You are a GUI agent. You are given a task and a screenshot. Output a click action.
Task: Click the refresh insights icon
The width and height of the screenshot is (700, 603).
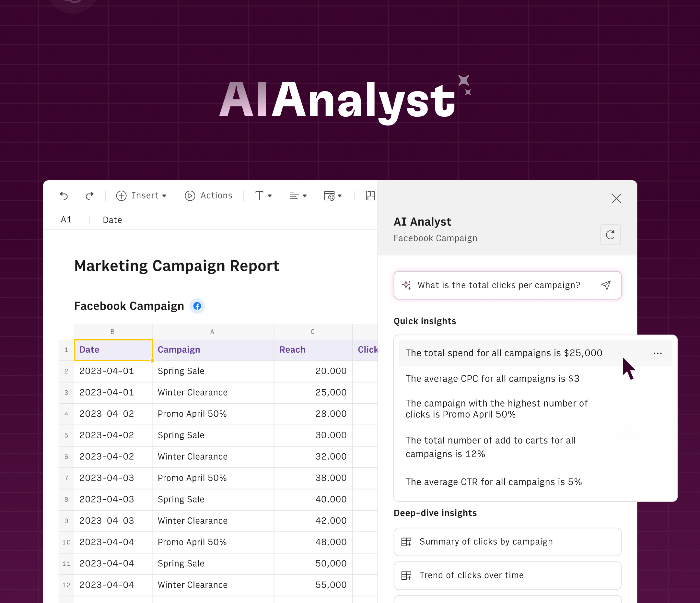pos(610,235)
